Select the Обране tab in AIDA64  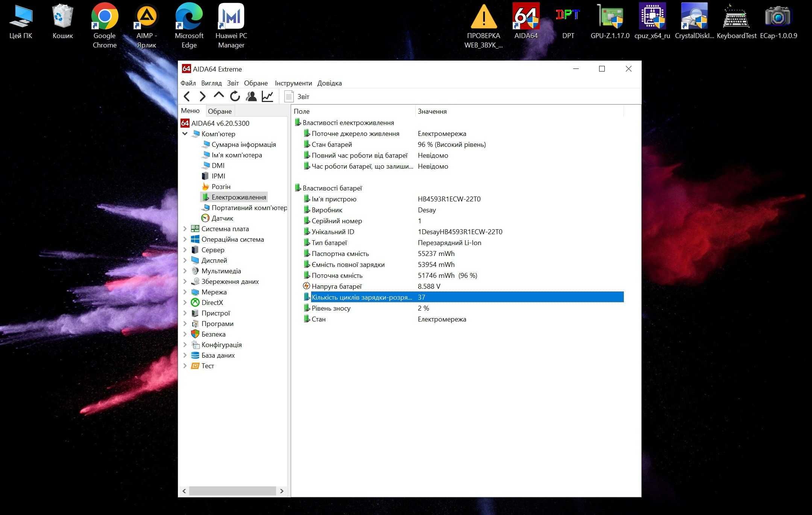[x=219, y=111]
